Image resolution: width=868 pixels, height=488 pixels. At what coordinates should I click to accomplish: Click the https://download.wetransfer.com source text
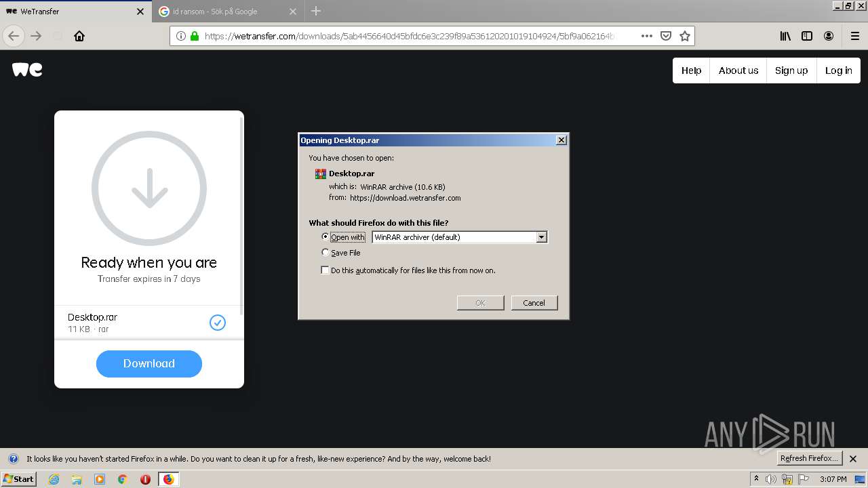coord(405,198)
